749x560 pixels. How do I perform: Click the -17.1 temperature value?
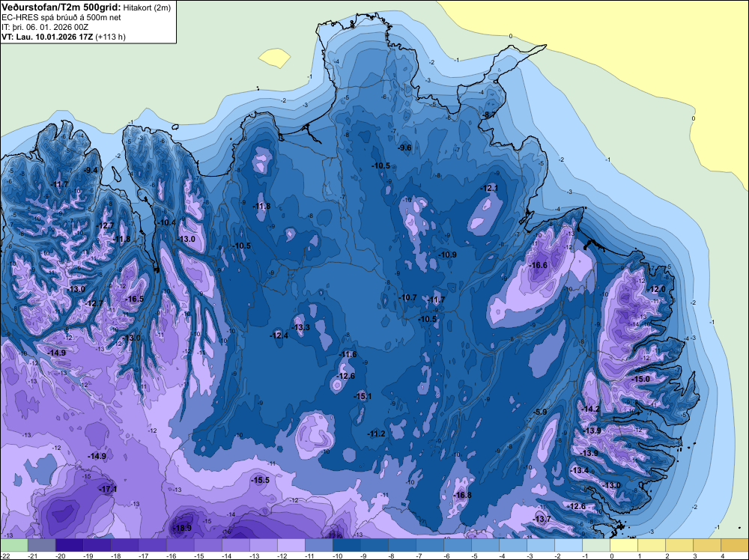(x=107, y=489)
